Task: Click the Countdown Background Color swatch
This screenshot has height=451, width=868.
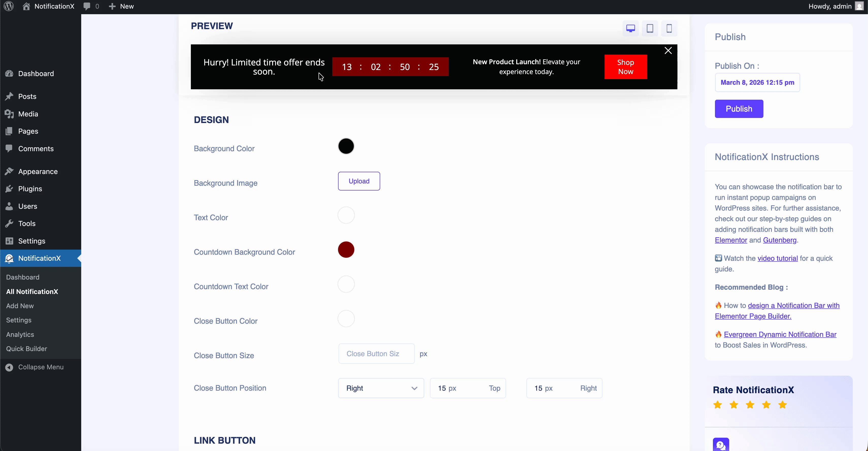Action: [x=346, y=250]
